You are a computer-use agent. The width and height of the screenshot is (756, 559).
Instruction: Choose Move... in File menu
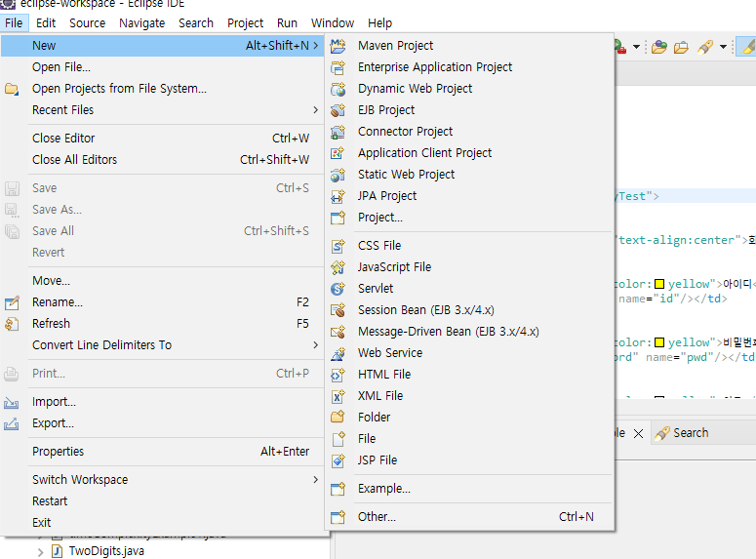tap(163, 281)
